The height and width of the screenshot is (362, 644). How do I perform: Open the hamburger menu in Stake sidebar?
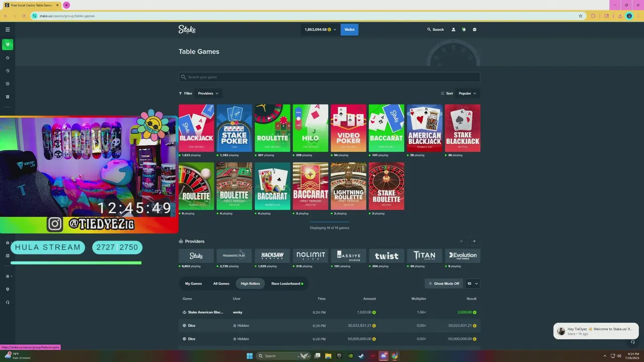point(8,30)
